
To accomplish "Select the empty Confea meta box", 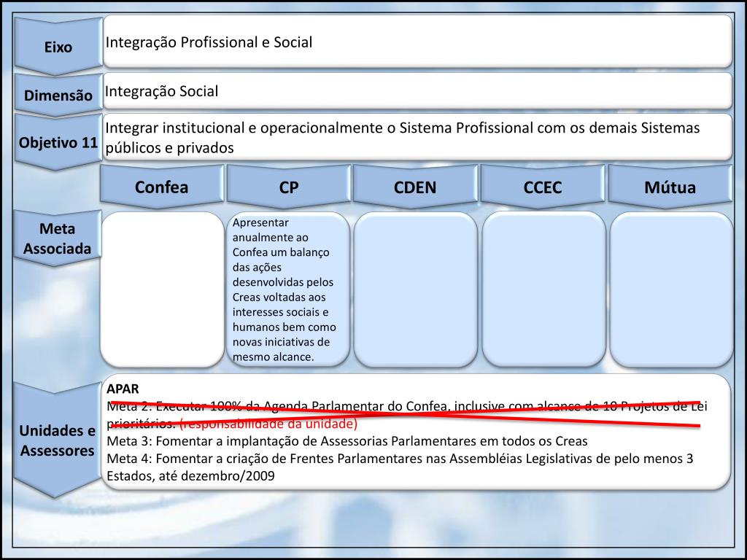I will [x=162, y=289].
